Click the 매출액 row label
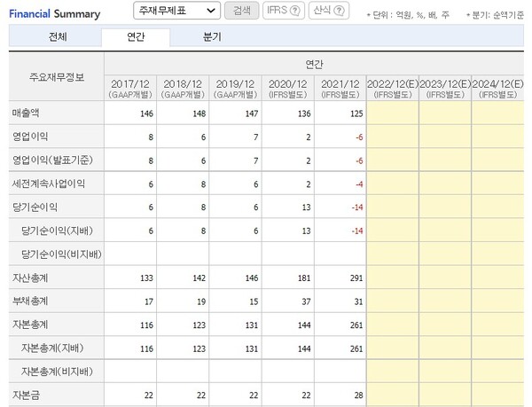The width and height of the screenshot is (532, 407). click(x=27, y=114)
